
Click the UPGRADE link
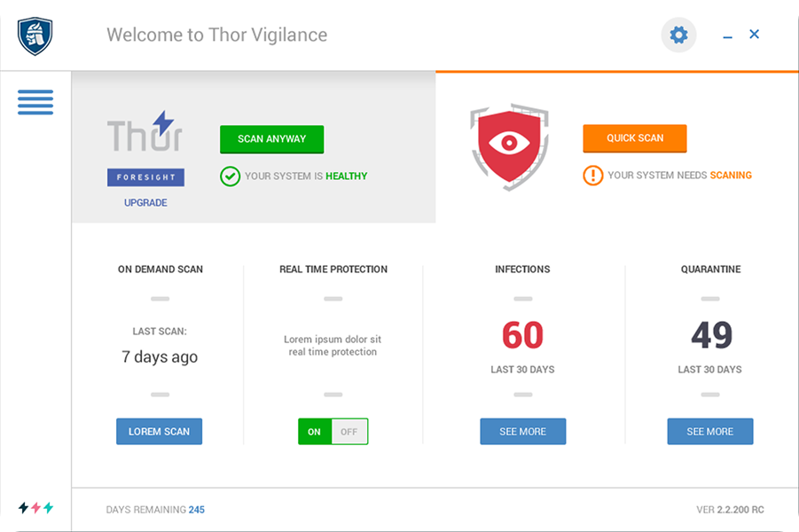[x=145, y=203]
